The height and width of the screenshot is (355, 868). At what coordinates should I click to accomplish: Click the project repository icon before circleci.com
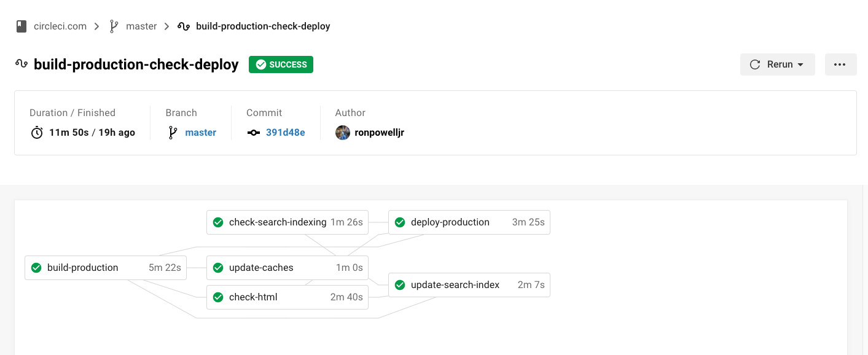tap(22, 26)
